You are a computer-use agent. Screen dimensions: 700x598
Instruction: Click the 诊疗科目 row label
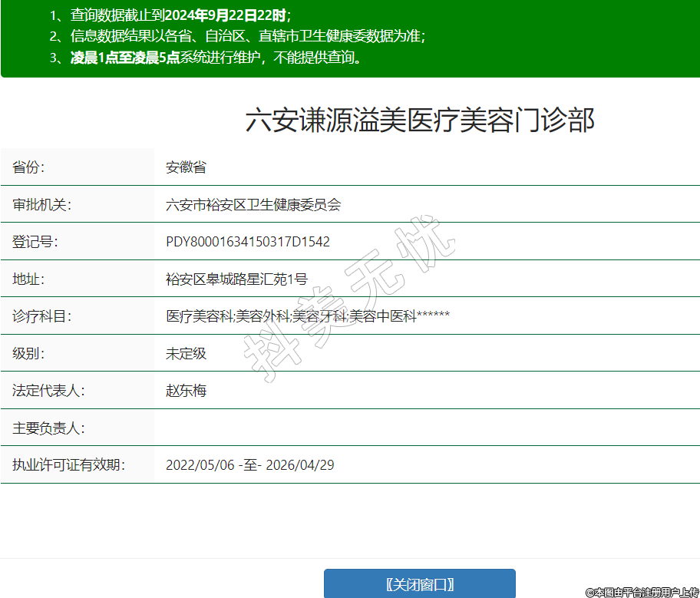(41, 316)
